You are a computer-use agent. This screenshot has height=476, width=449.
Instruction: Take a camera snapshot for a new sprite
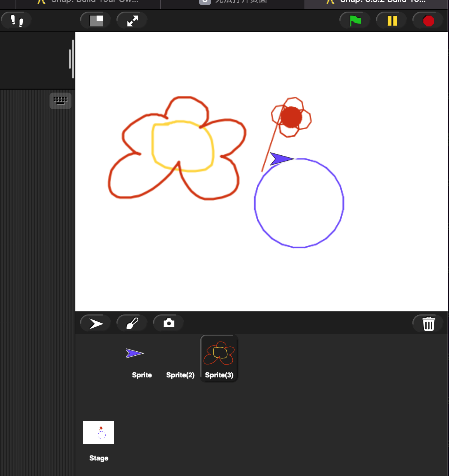169,323
